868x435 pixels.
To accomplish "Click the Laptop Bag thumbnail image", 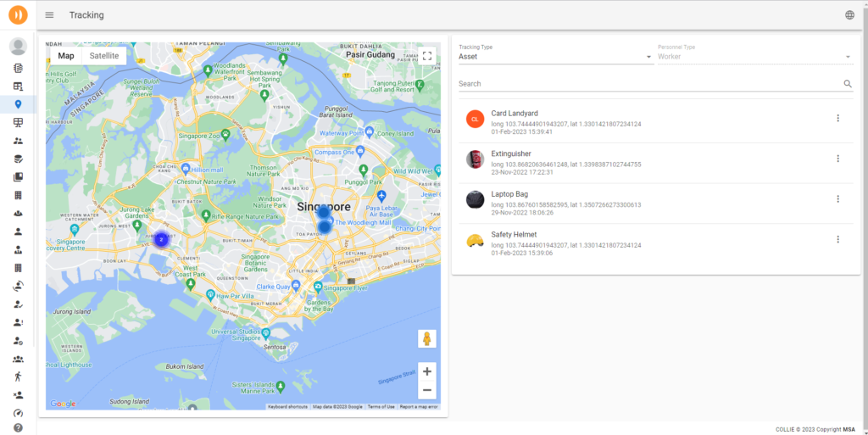I will coord(475,200).
